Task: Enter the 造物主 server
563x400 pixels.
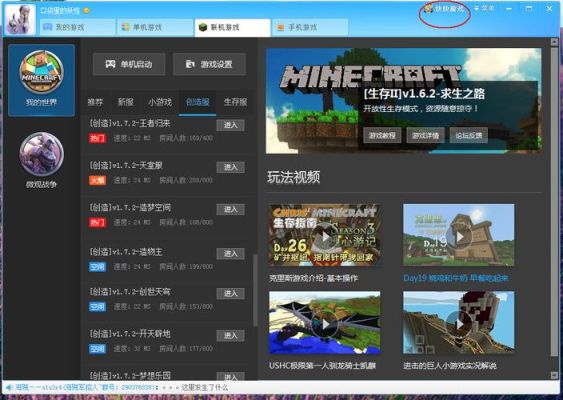Action: tap(231, 254)
